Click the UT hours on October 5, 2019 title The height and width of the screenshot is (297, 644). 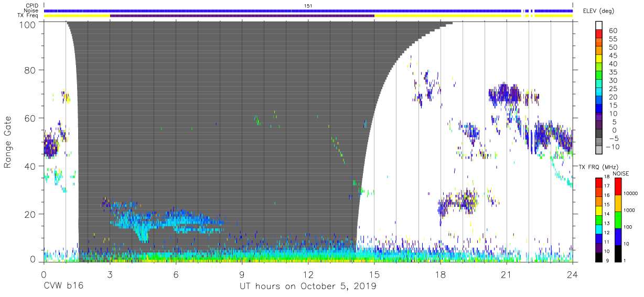(x=308, y=287)
